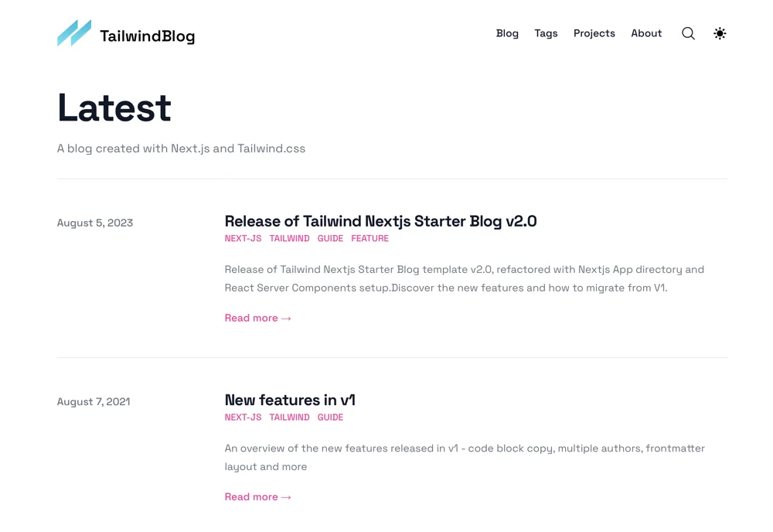Click the TailwindBlog site title
773x532 pixels.
pos(148,36)
